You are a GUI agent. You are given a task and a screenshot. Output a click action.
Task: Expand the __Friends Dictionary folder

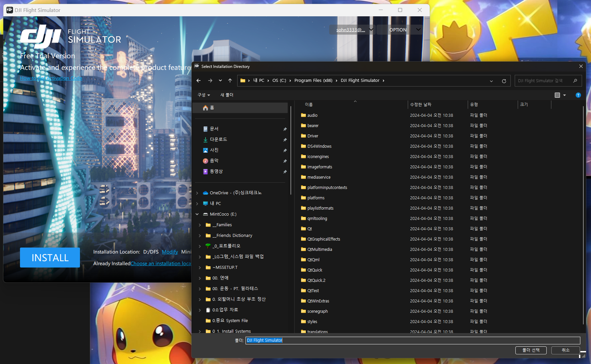(x=200, y=236)
